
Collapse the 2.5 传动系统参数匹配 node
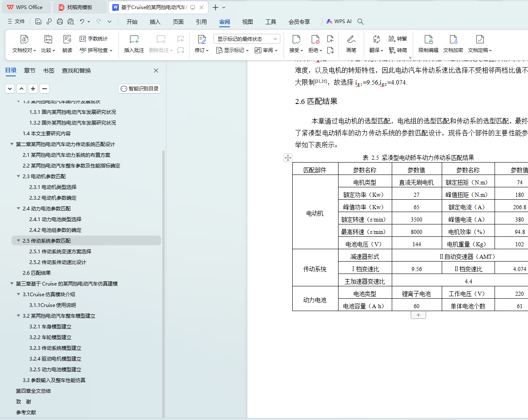[18, 241]
